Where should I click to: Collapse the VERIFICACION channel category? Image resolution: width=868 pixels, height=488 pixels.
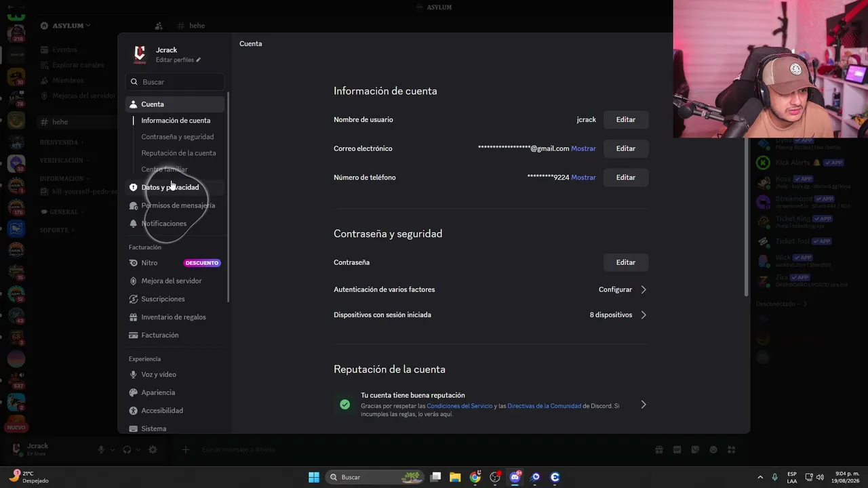click(x=64, y=161)
